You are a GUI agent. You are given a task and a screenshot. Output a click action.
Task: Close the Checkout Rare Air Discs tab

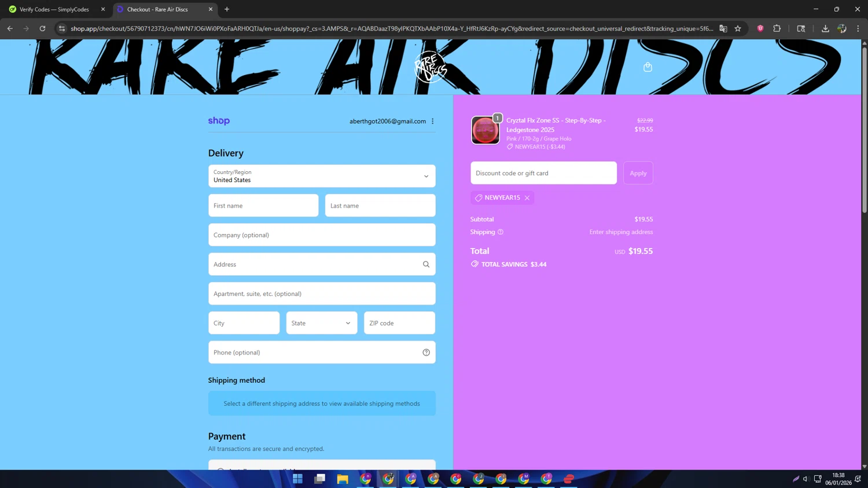pos(211,9)
